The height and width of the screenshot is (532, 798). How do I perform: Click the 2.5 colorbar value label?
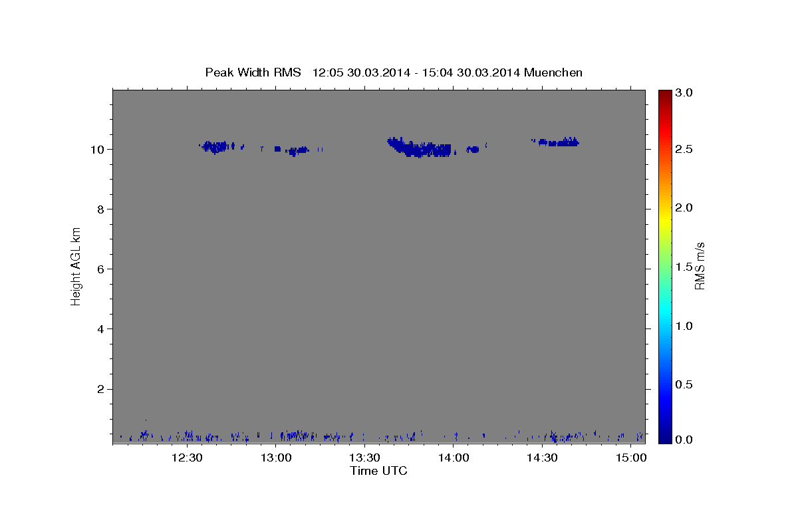click(685, 150)
